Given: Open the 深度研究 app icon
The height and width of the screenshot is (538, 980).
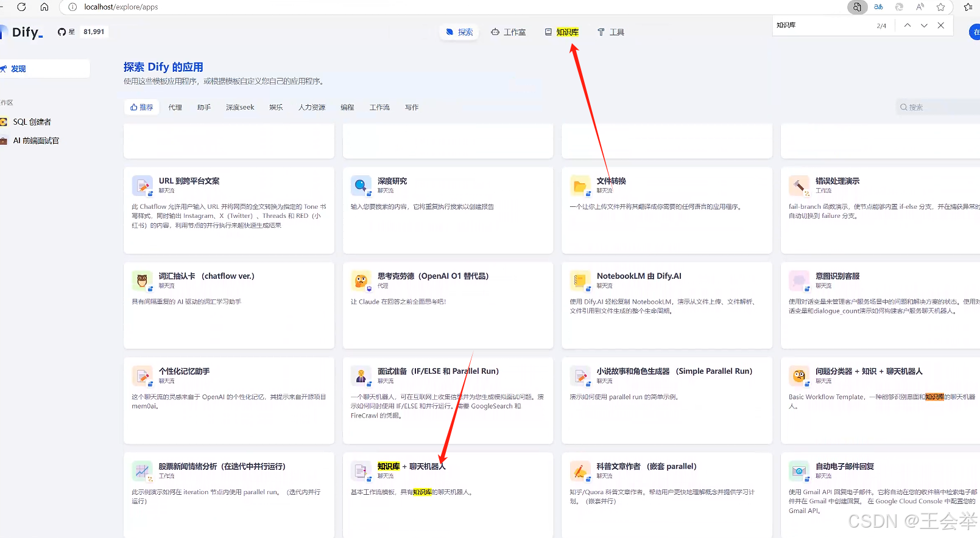Looking at the screenshot, I should [x=361, y=185].
